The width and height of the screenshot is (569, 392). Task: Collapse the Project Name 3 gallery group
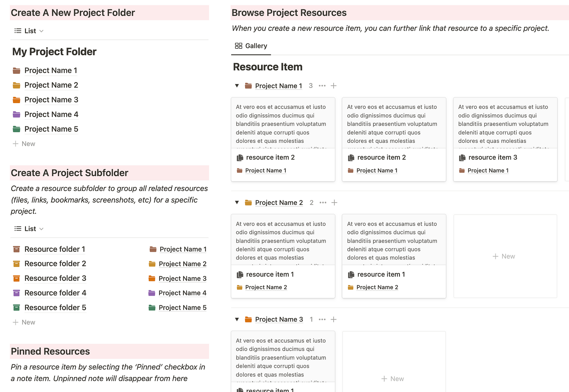coord(237,320)
